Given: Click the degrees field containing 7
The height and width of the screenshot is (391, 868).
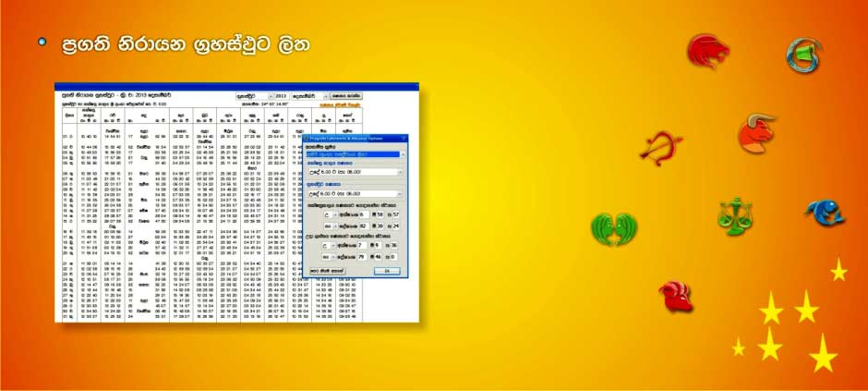Looking at the screenshot, I should click(x=361, y=245).
